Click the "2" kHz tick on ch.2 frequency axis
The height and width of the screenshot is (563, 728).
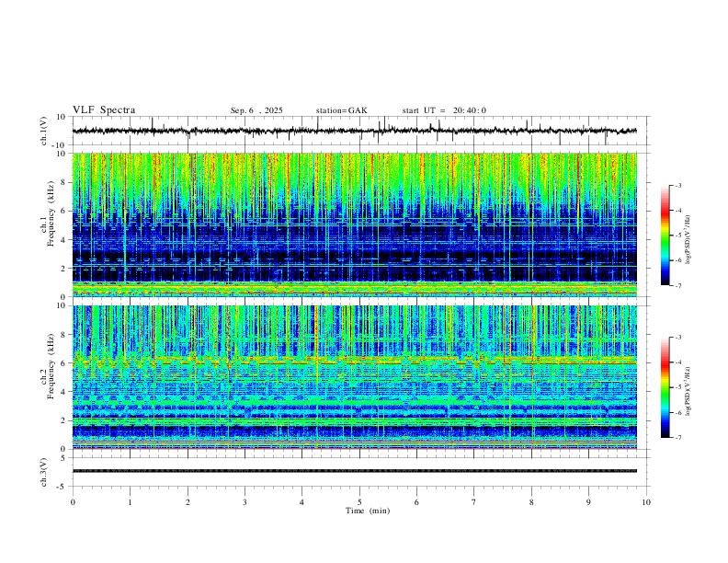coord(64,420)
